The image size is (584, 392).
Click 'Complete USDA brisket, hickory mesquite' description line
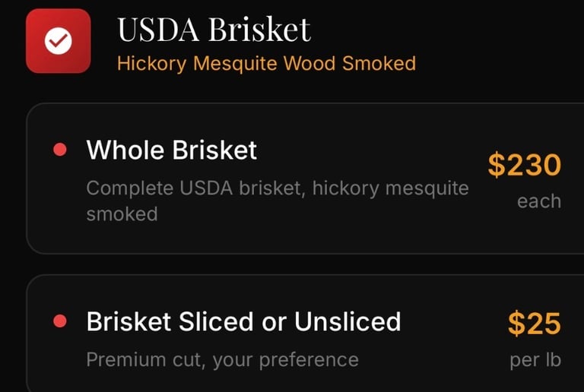point(278,188)
